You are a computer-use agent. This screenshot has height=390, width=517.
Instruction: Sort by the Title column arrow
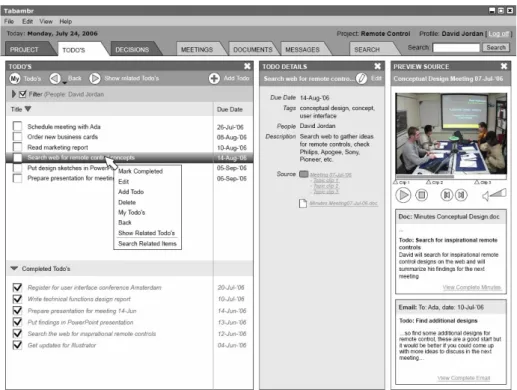tap(28, 109)
